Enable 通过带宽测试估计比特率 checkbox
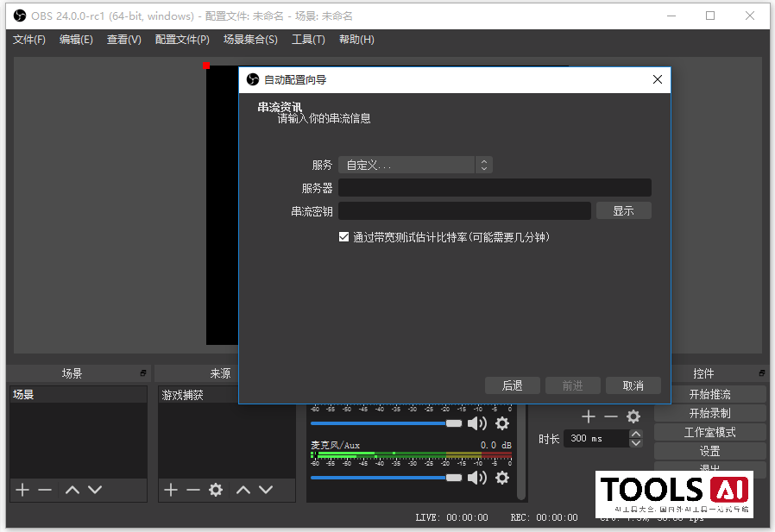This screenshot has height=532, width=775. [343, 236]
